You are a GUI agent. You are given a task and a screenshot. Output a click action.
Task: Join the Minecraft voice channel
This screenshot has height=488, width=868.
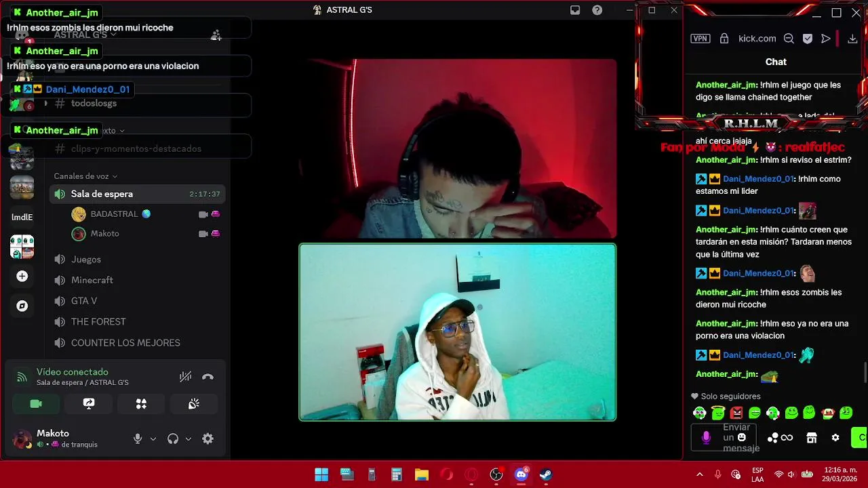(138, 280)
